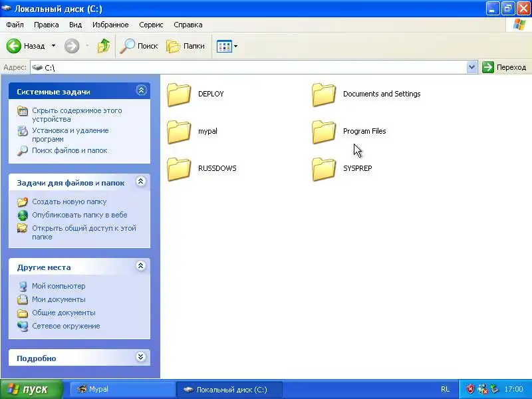532x399 pixels.
Task: Click the Локальный диск (C:) taskbar button
Action: (229, 390)
